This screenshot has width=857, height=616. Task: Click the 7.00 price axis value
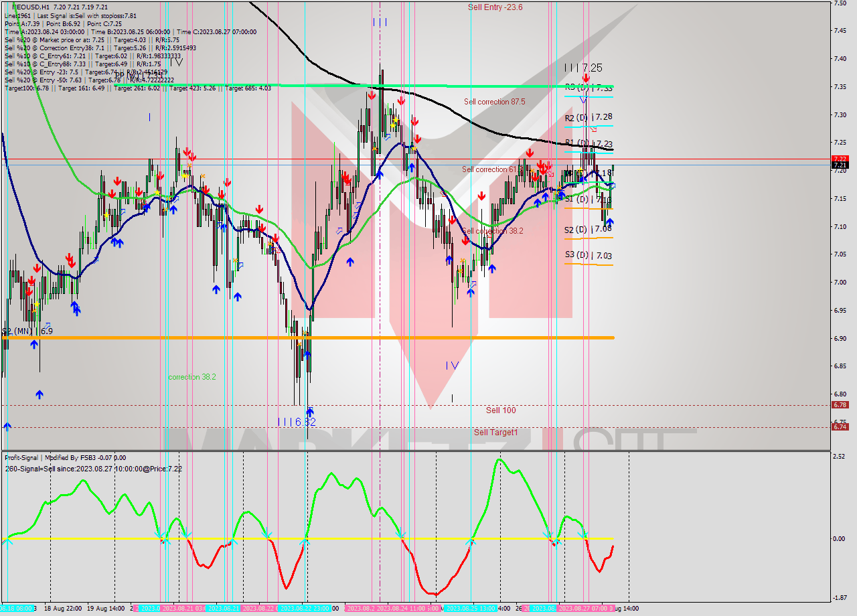[840, 283]
